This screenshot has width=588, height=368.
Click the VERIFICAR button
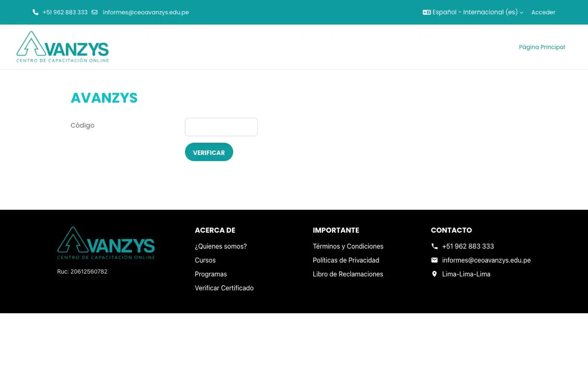(209, 152)
